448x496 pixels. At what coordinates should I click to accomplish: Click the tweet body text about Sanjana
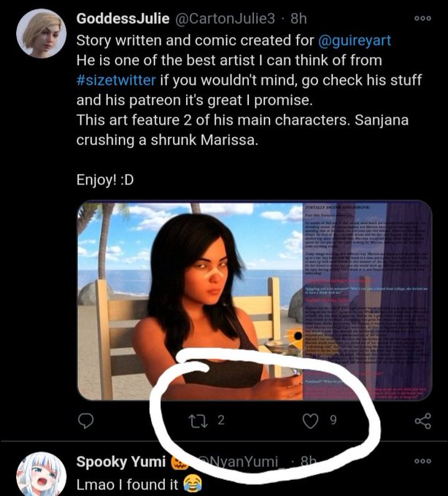(x=242, y=130)
